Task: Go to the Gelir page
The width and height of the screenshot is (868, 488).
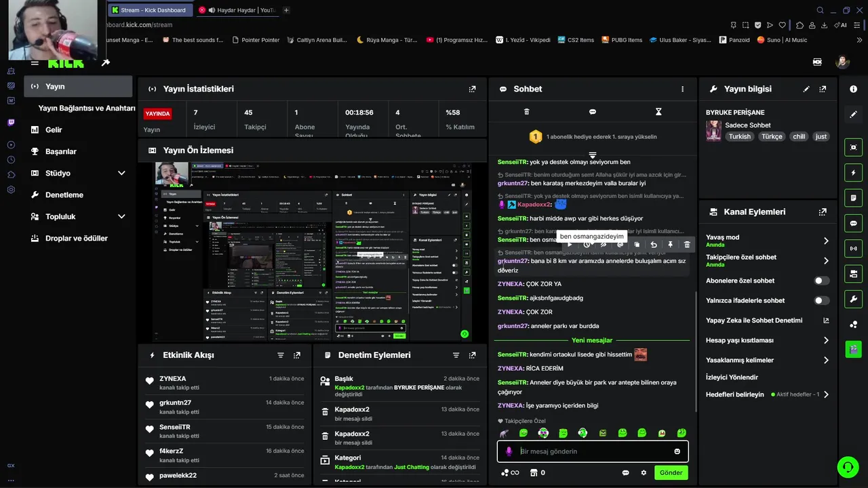Action: [x=54, y=129]
